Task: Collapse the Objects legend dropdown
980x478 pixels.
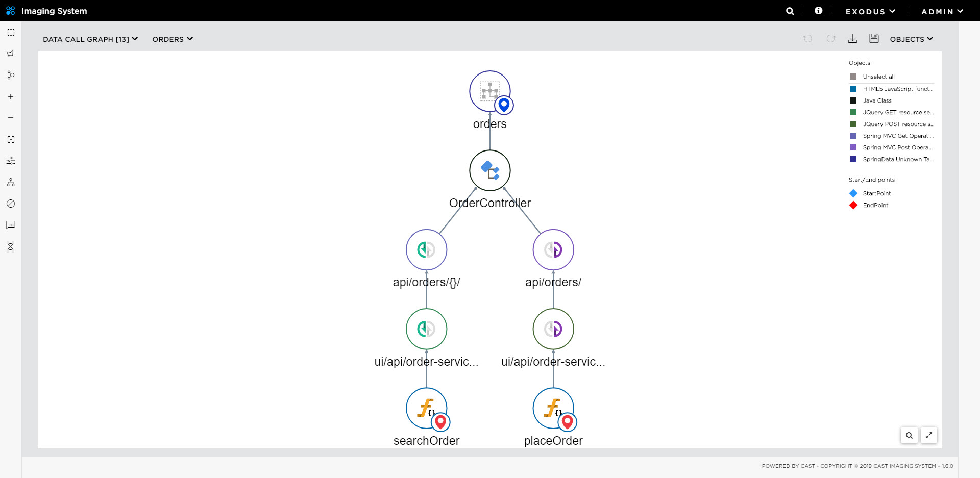Action: point(911,39)
